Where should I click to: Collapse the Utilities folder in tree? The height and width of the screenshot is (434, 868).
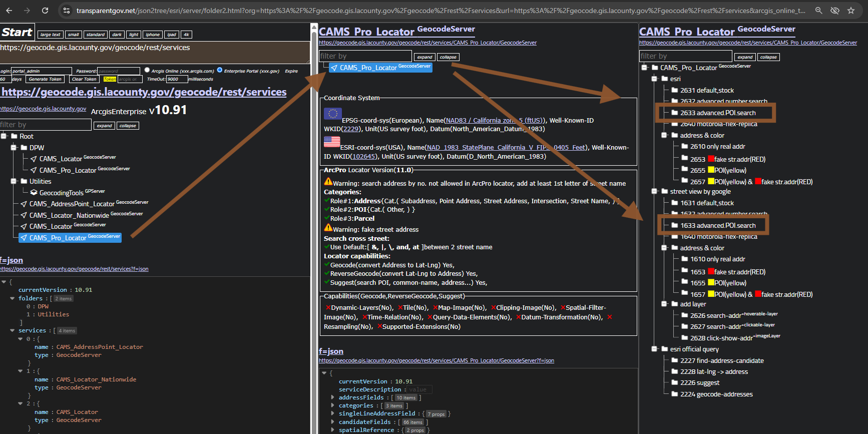click(x=14, y=181)
